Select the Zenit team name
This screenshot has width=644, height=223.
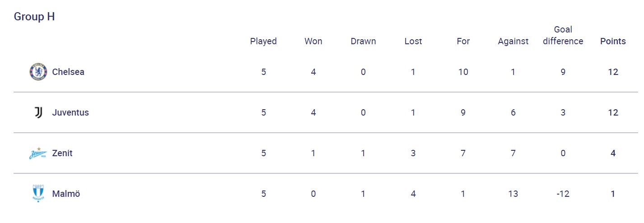coord(62,153)
